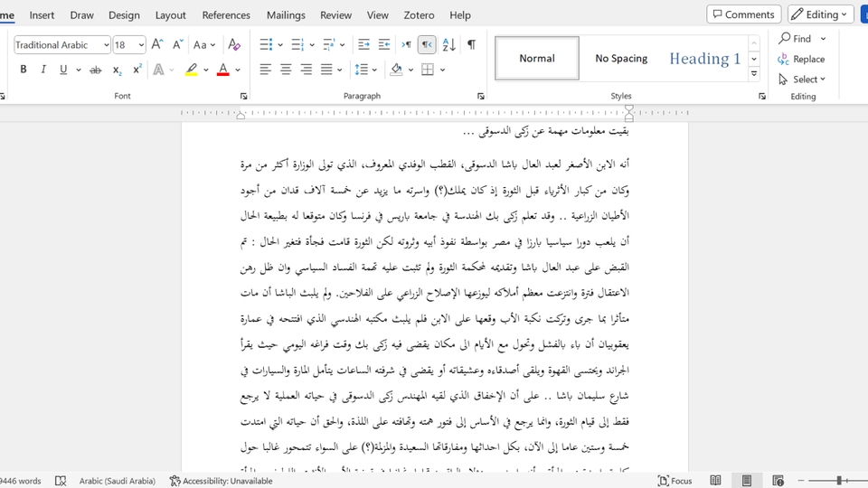Apply multilevel list formatting
The image size is (868, 488).
[329, 45]
